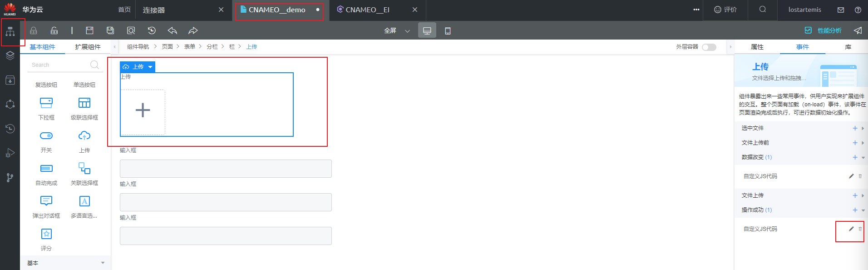The width and height of the screenshot is (868, 270).
Task: Open the more options ellipsis in header
Action: click(696, 10)
